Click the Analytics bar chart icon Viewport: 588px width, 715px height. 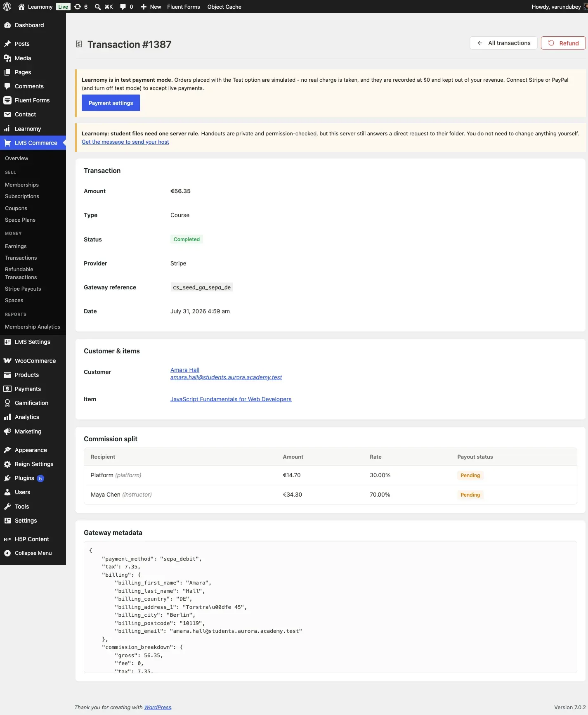click(7, 417)
